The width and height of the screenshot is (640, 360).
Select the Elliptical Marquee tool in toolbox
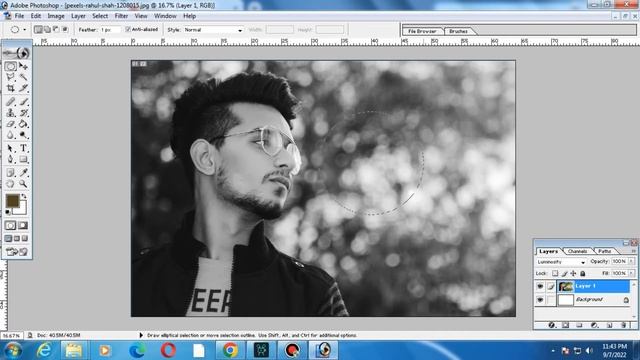(11, 66)
